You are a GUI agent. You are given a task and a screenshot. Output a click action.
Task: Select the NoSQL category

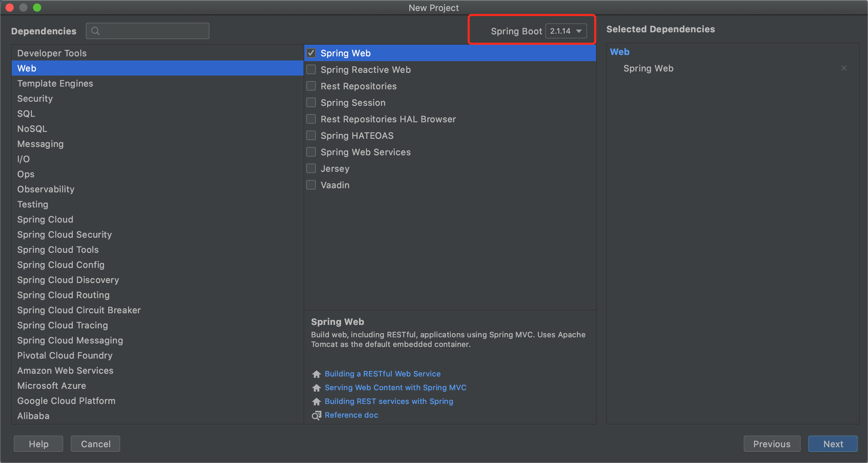click(158, 129)
